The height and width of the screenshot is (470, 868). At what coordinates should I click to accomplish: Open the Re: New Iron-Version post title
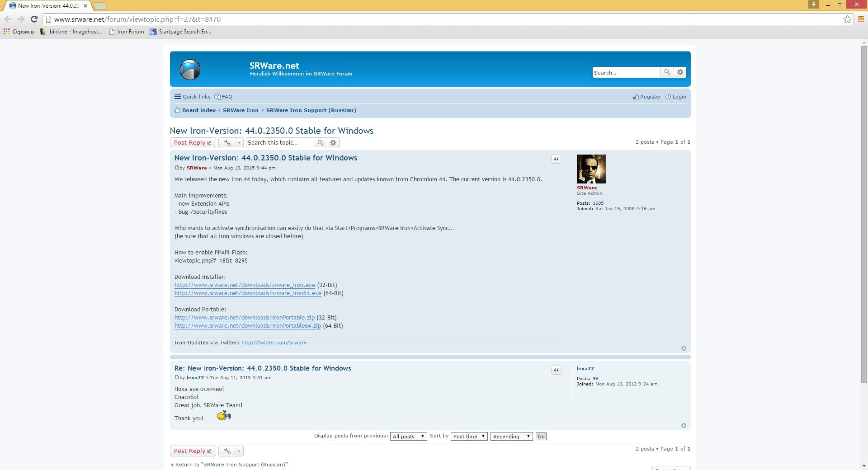(x=263, y=368)
